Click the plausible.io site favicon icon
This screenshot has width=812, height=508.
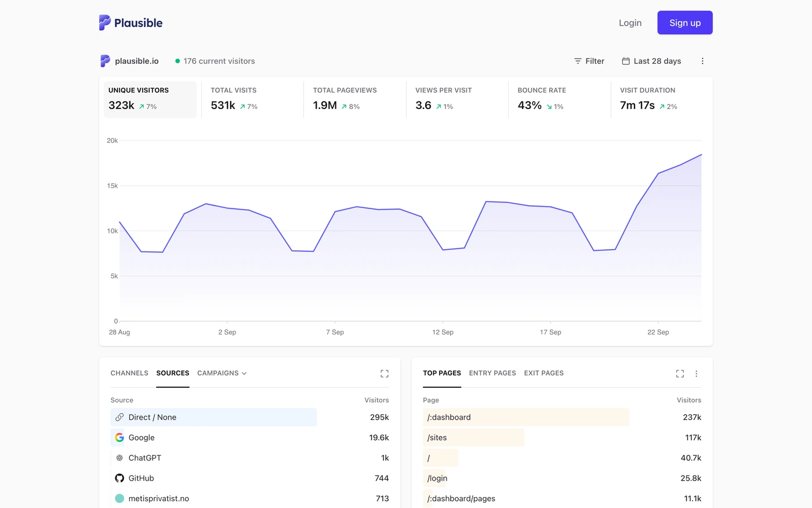click(105, 61)
